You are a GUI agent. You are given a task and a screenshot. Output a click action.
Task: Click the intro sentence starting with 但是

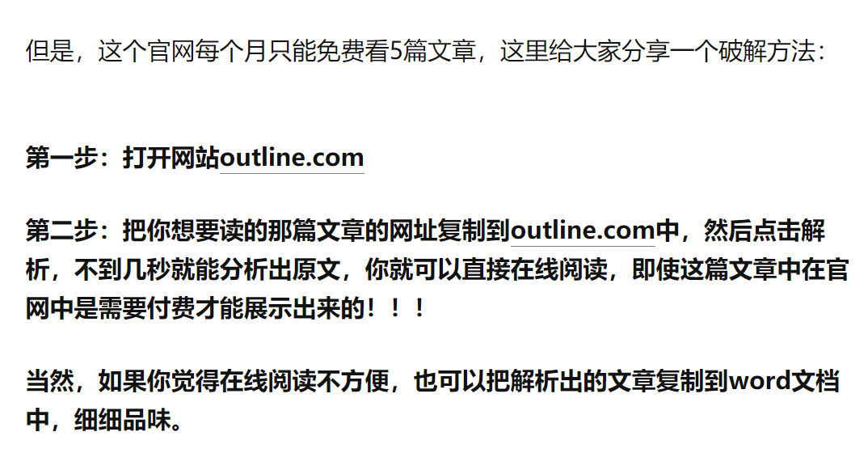425,52
